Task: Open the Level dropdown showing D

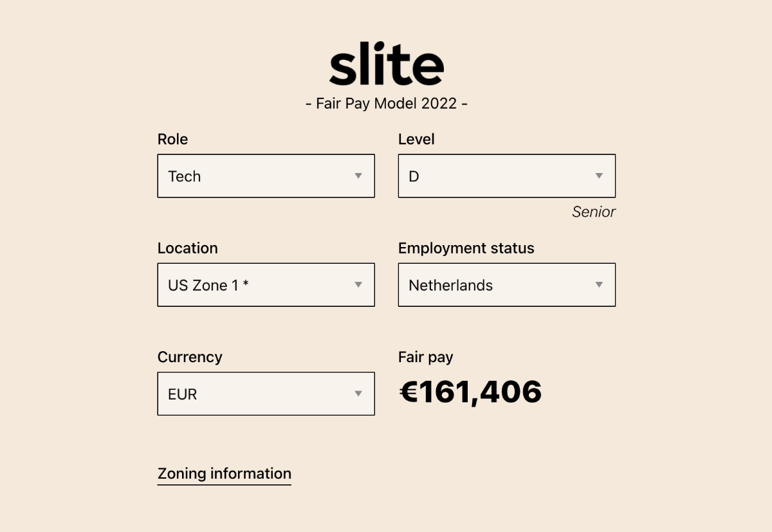Action: pyautogui.click(x=507, y=176)
